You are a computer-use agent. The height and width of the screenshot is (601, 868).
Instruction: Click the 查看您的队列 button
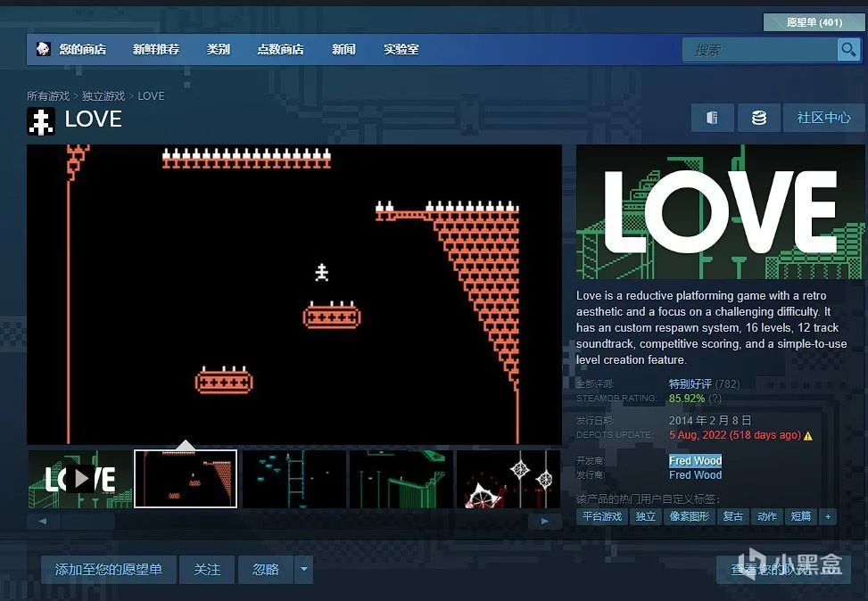[x=781, y=569]
